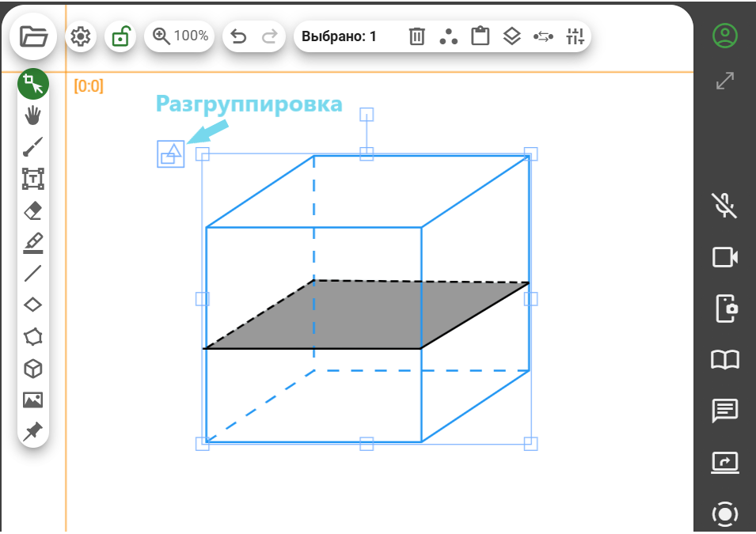
Task: Open the chat messages panel
Action: pos(725,410)
